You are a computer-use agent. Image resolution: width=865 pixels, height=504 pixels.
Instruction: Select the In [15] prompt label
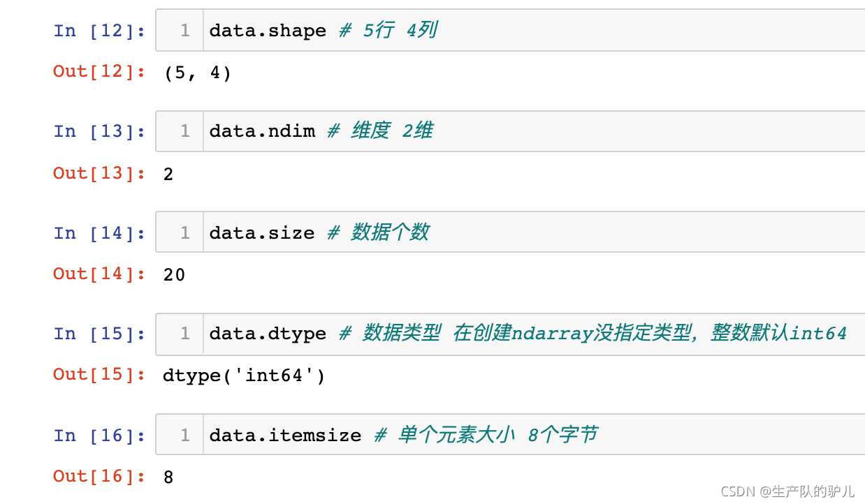point(100,334)
